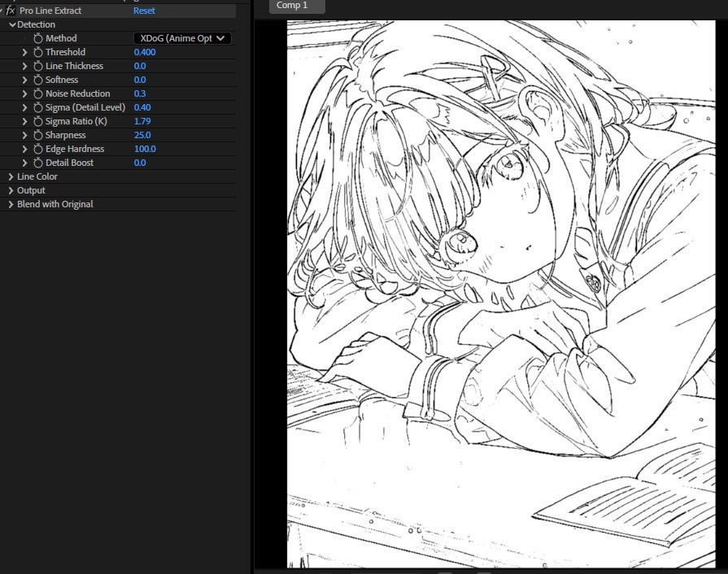Expand the Sigma (Detail Level) property
The image size is (728, 574).
(x=24, y=107)
